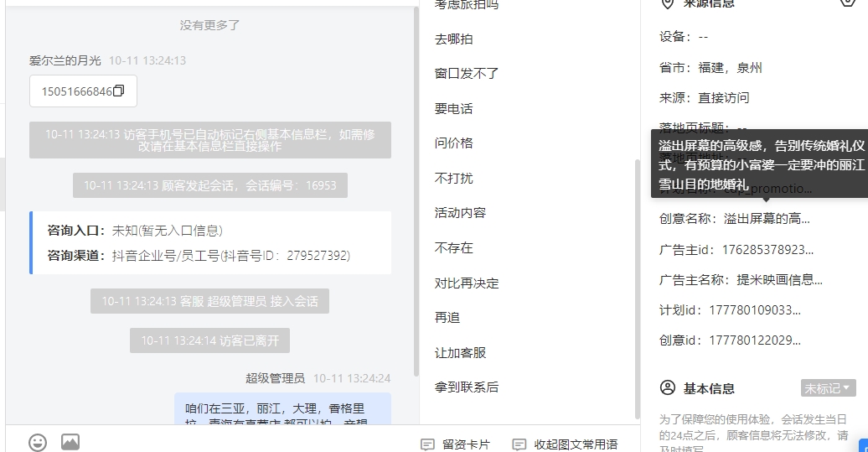Click the quick phrases list scrollbar
Screen dimensions: 868x452
tap(637, 288)
